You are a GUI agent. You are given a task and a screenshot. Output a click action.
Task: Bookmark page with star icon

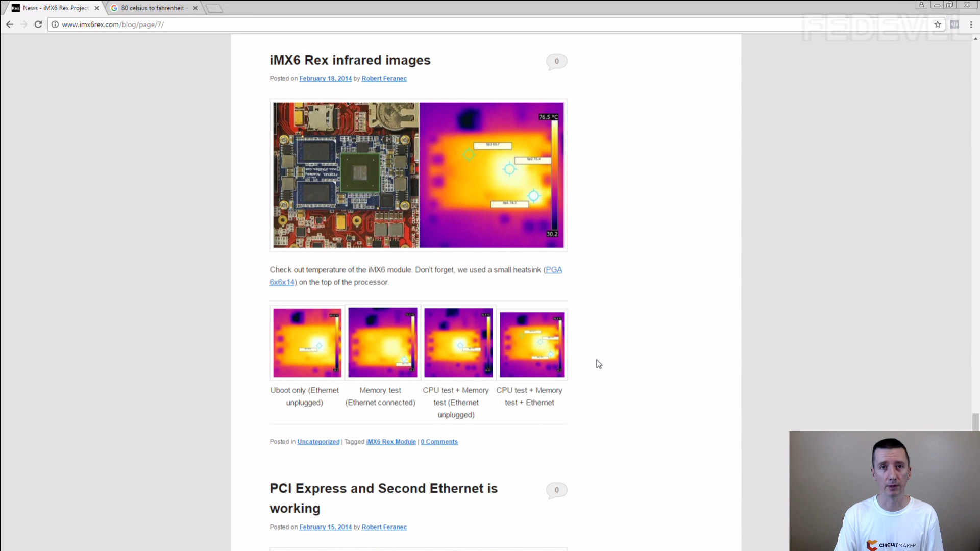click(x=938, y=24)
